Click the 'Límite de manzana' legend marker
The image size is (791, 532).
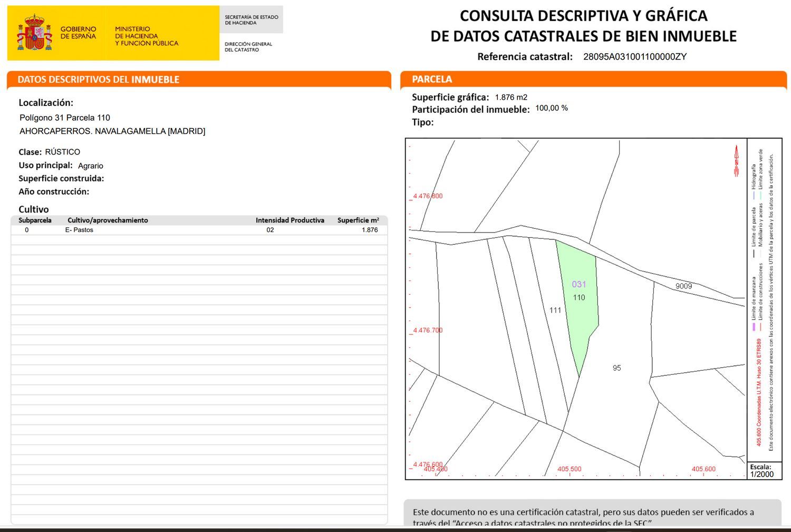(754, 327)
